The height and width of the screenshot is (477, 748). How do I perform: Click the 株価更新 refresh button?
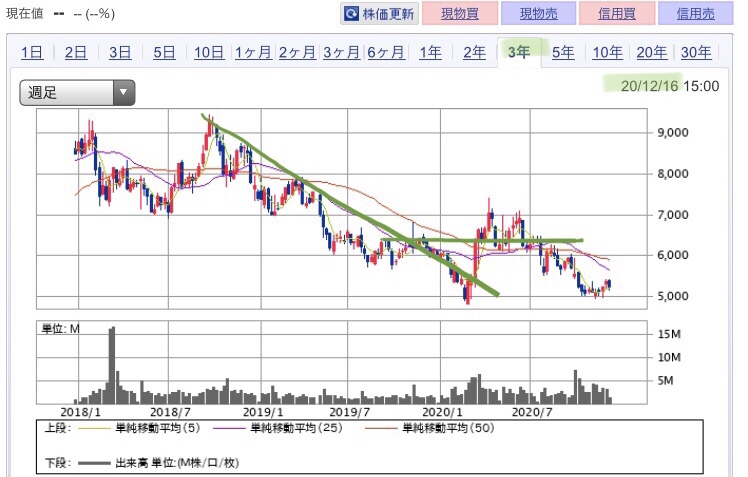379,13
